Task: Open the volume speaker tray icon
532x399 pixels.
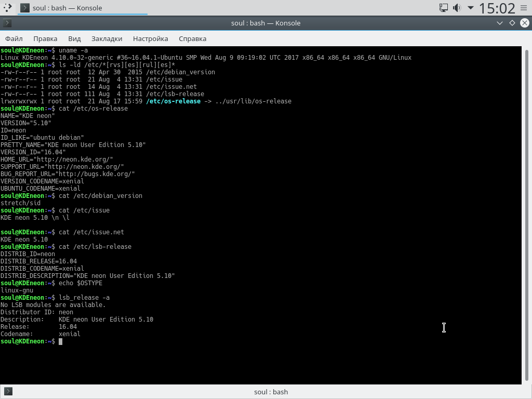Action: click(x=457, y=7)
